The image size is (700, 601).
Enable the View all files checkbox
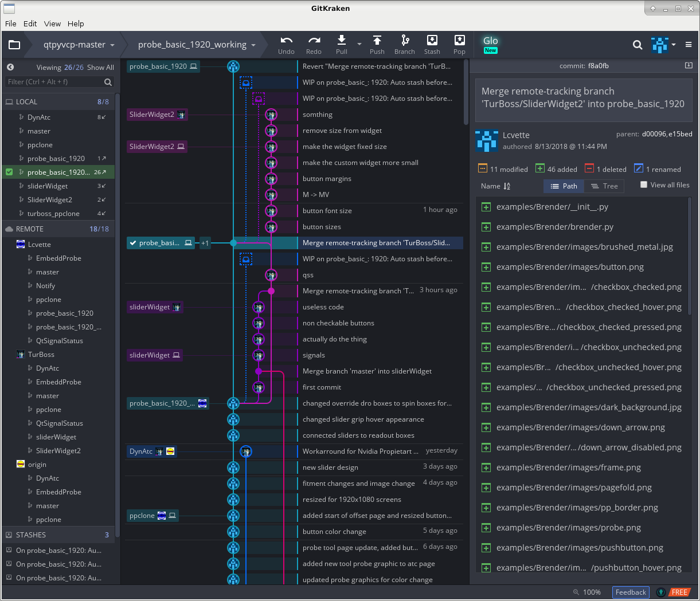pos(644,184)
